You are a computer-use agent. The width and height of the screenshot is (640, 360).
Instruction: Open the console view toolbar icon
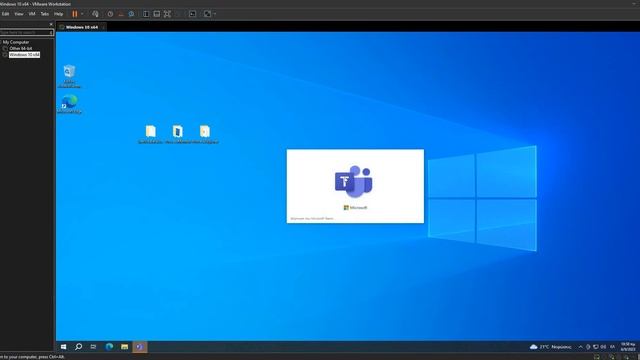(192, 14)
